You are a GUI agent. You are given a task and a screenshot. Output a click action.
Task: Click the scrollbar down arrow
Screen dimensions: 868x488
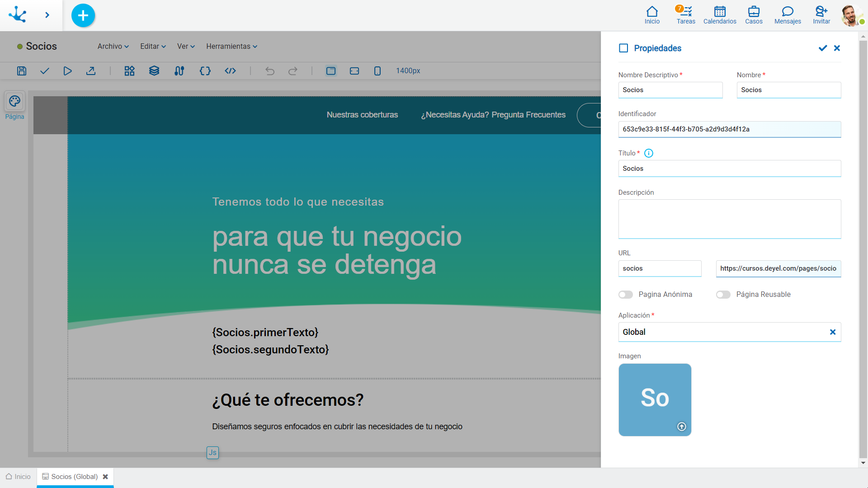pyautogui.click(x=863, y=463)
